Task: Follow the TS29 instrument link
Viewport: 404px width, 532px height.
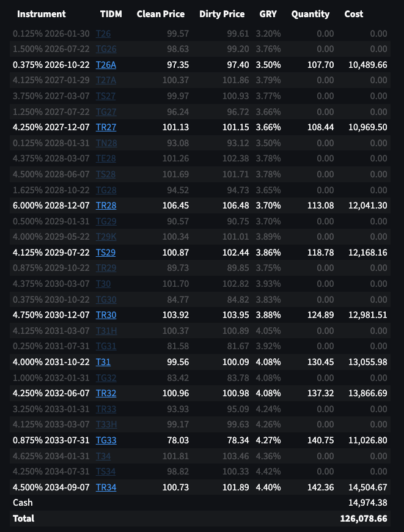Action: pyautogui.click(x=105, y=253)
